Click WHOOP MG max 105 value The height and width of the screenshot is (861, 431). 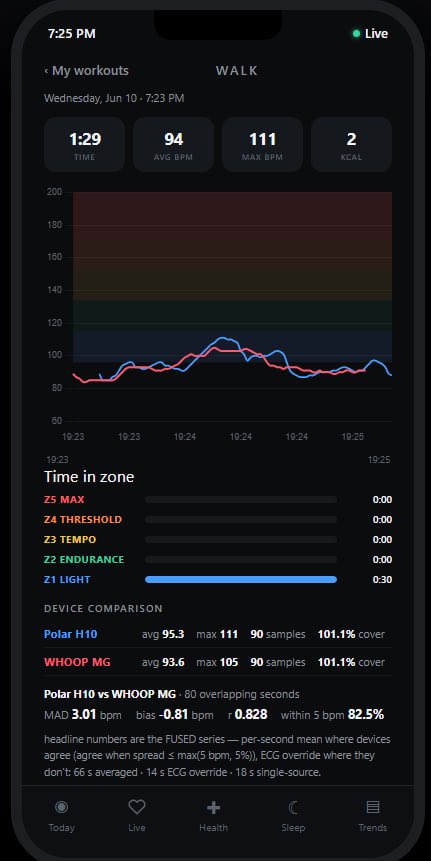[x=217, y=662]
